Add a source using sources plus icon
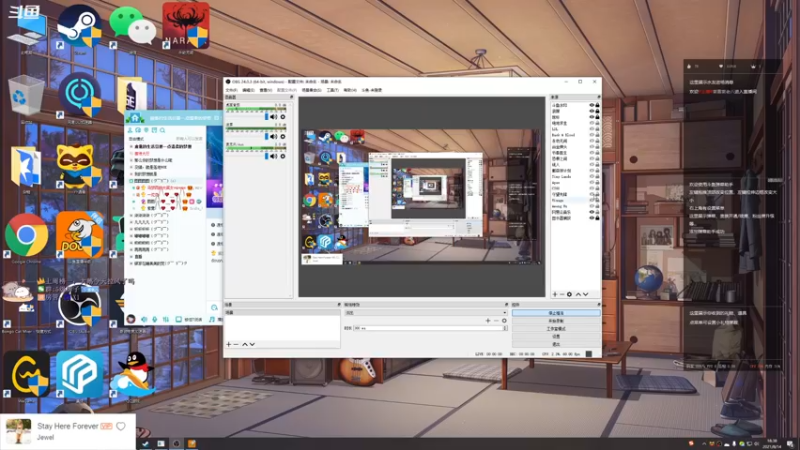 pyautogui.click(x=555, y=294)
